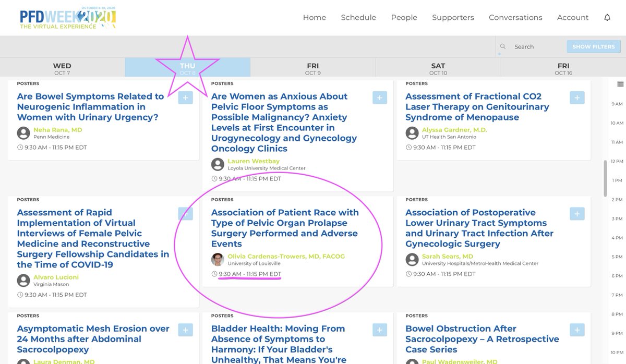Click presenter name Alyssa Gardner, M.D.

(x=454, y=130)
